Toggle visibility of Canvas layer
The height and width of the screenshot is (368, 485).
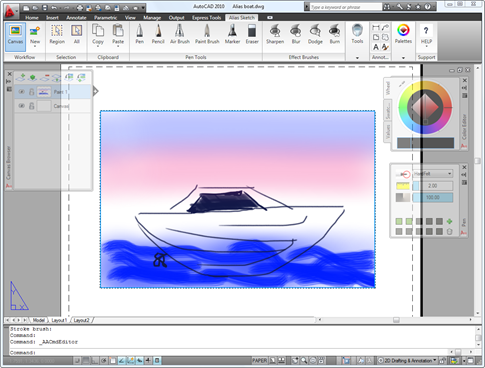click(x=22, y=106)
